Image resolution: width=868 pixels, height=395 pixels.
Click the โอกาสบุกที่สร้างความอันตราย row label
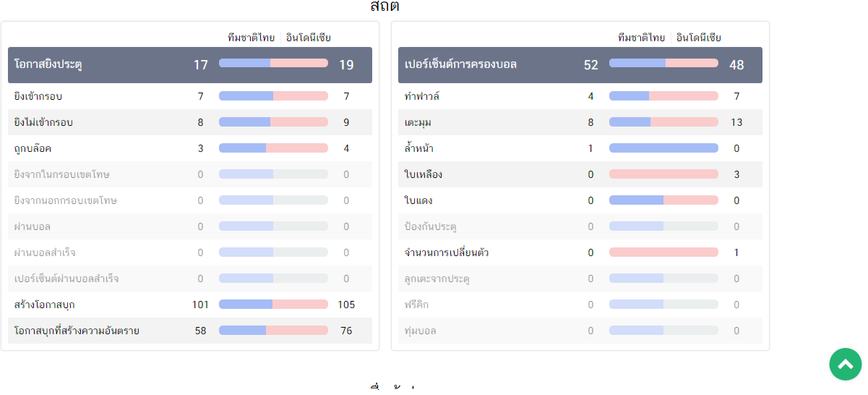tap(77, 331)
